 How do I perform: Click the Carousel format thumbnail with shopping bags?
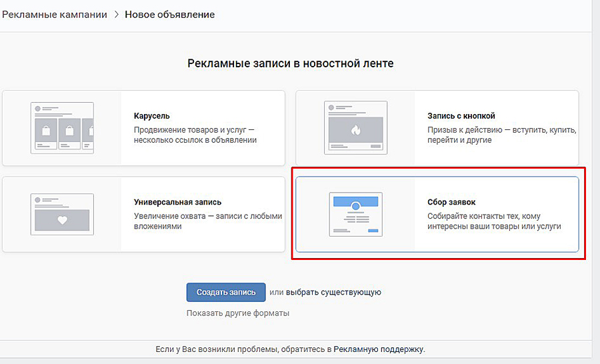(62, 127)
